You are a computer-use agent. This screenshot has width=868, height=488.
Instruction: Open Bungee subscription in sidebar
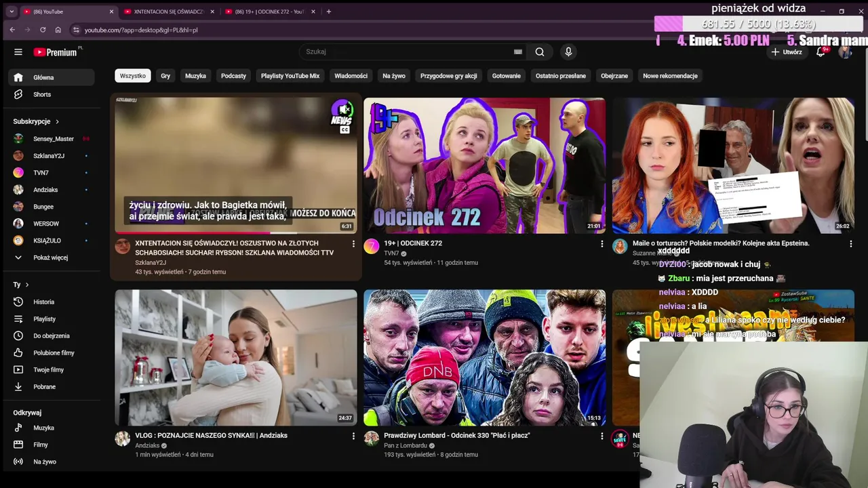tap(52, 207)
